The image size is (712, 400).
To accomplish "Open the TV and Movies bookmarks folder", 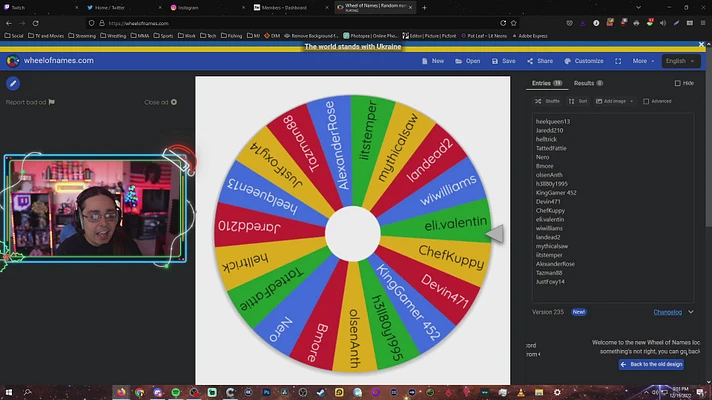I will pos(46,35).
